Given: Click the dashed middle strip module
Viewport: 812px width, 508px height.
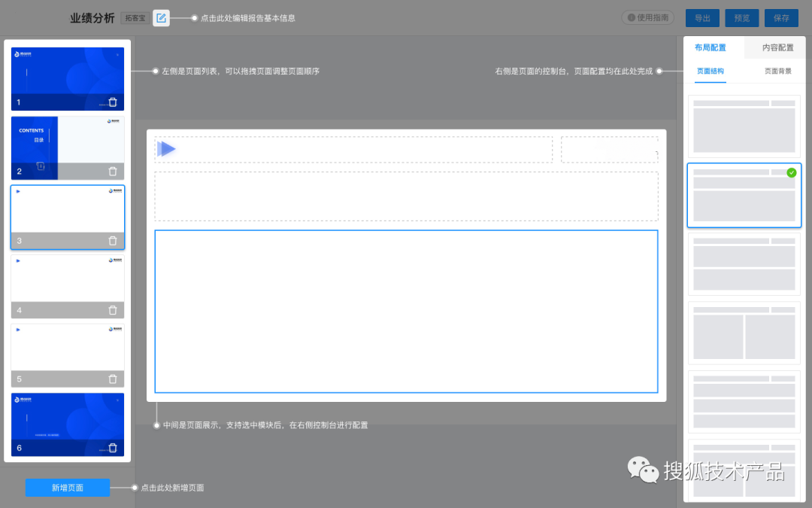Looking at the screenshot, I should click(407, 196).
